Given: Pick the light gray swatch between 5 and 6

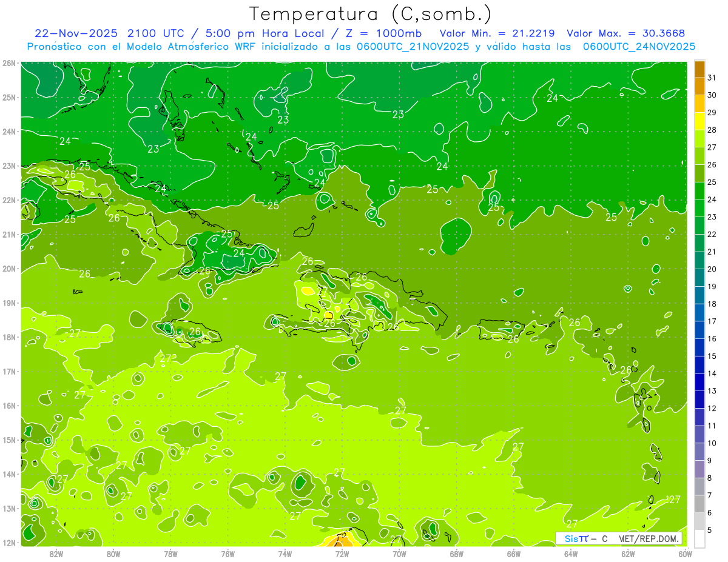Looking at the screenshot, I should (x=699, y=521).
